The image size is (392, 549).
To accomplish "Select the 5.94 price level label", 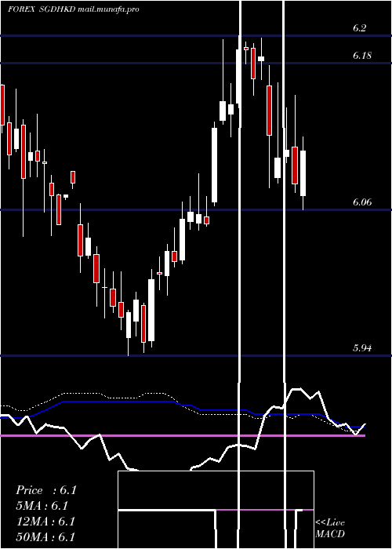I will (362, 348).
